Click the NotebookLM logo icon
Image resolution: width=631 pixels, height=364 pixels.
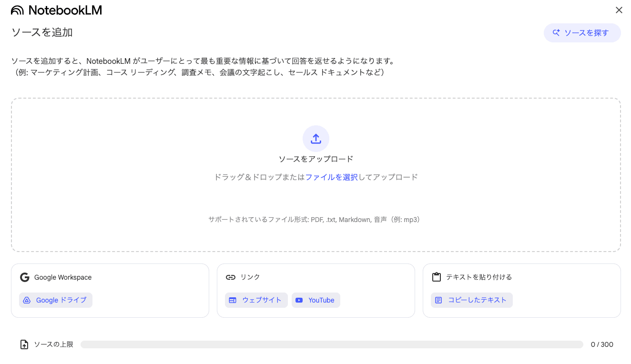17,10
